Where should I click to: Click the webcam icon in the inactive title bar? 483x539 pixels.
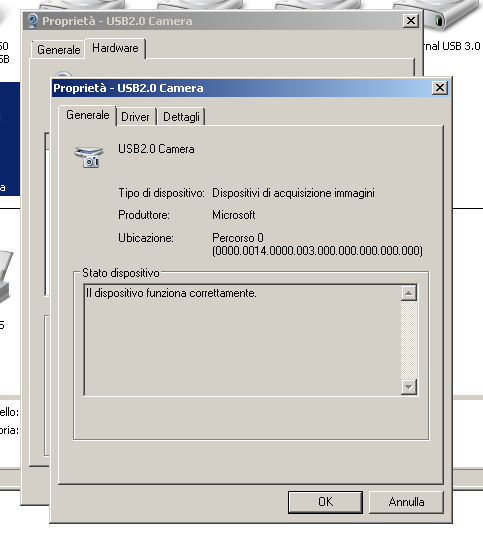point(33,21)
